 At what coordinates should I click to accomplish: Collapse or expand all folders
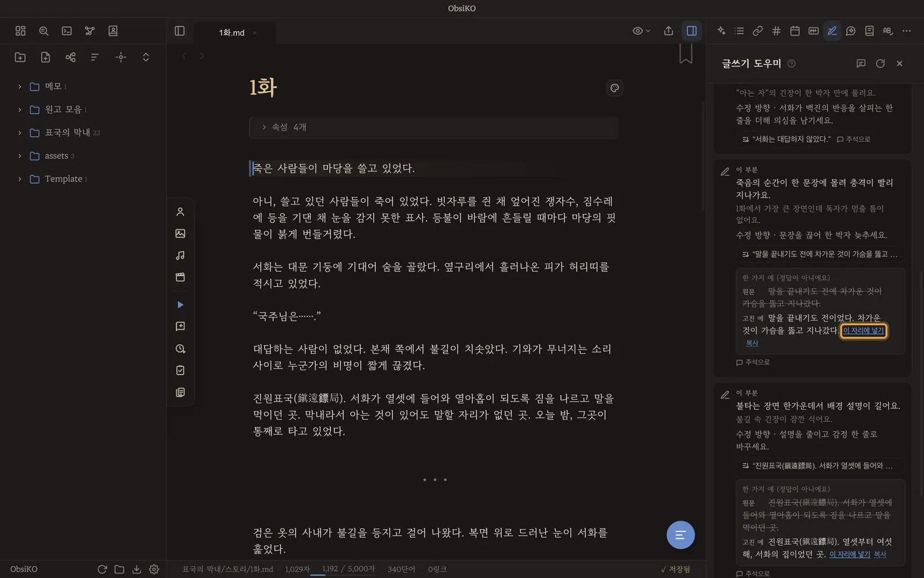coord(146,57)
